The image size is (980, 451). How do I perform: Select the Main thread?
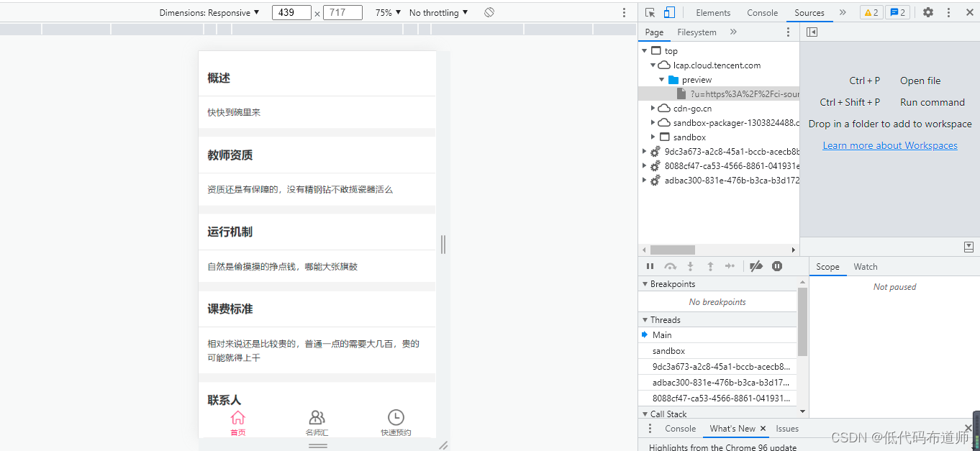(x=717, y=335)
